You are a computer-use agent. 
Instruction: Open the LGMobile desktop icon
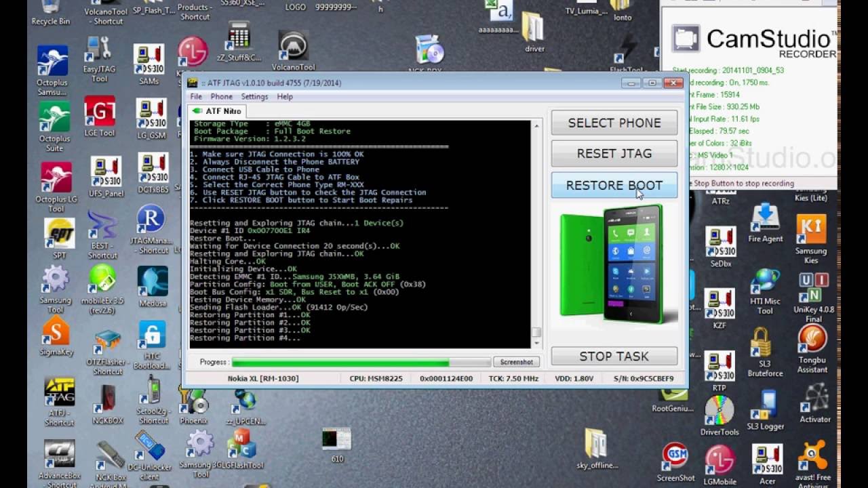coord(720,466)
